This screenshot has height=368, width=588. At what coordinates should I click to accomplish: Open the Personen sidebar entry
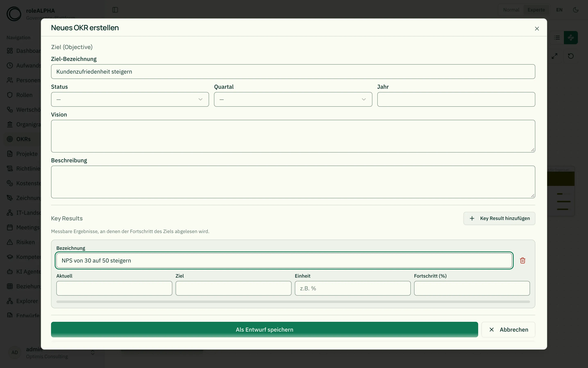coord(23,80)
